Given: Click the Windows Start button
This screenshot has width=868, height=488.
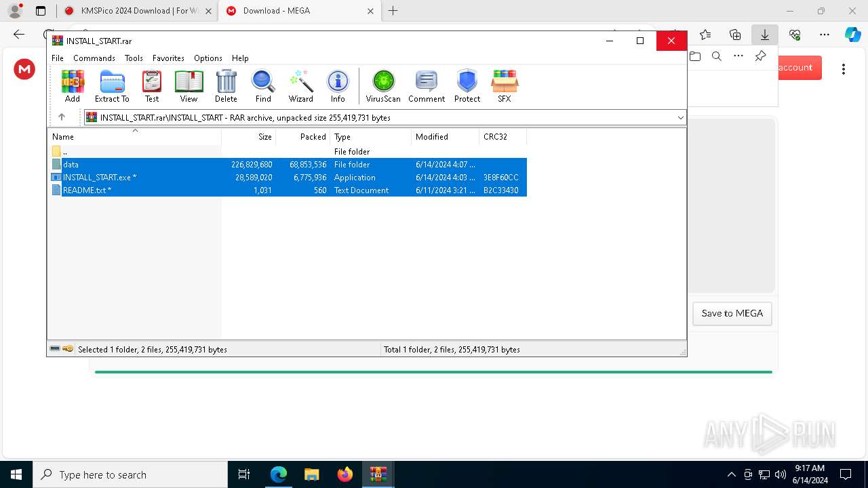Looking at the screenshot, I should pos(16,474).
